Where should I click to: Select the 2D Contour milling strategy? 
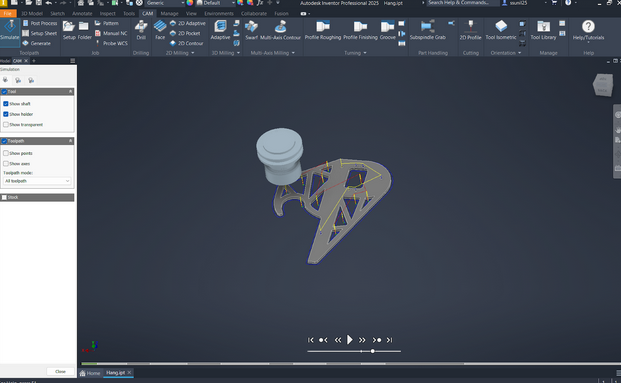pyautogui.click(x=186, y=43)
